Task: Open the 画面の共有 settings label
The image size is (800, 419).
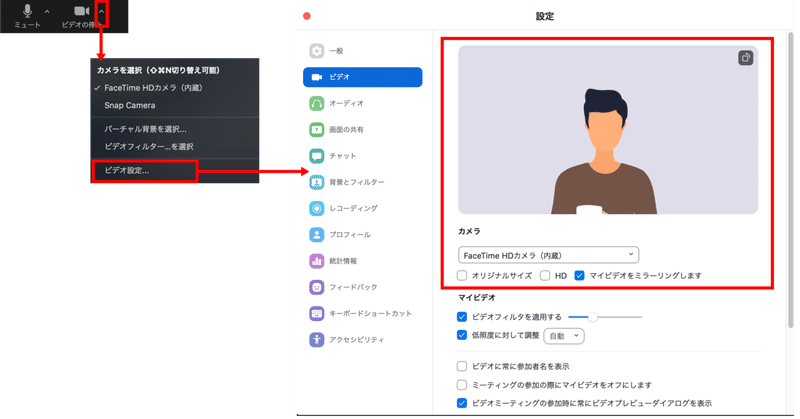Action: click(346, 130)
